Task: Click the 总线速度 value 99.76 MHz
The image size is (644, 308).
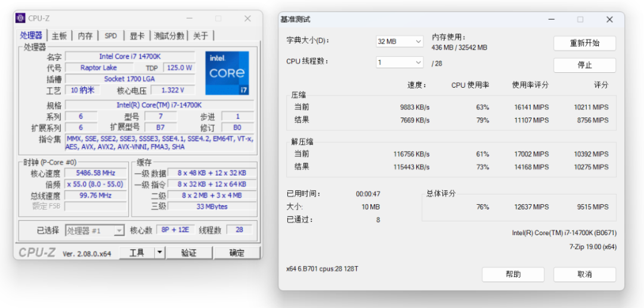Action: (x=95, y=195)
